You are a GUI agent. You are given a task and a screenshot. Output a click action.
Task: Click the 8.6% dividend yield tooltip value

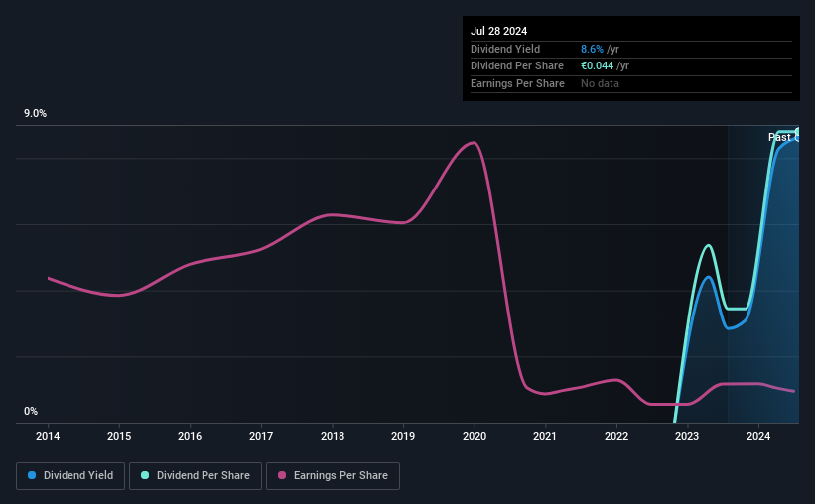point(592,49)
